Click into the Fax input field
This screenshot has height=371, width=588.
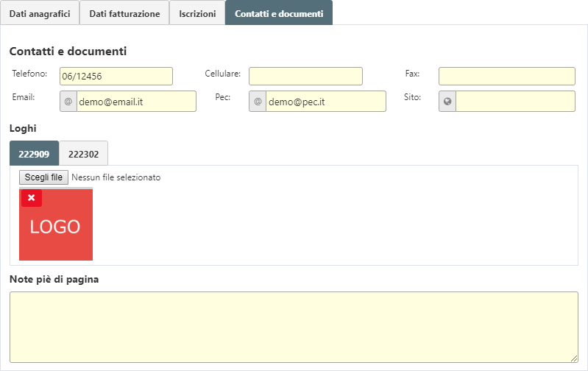[x=506, y=77]
